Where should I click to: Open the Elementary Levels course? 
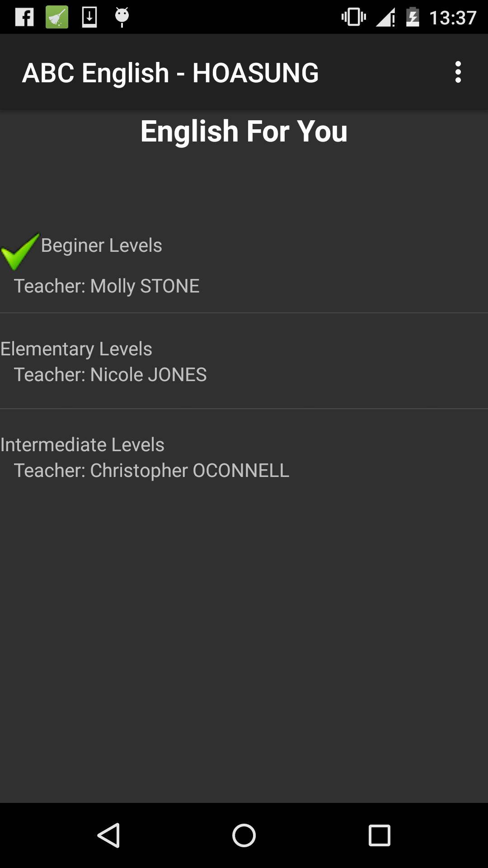[x=76, y=349]
